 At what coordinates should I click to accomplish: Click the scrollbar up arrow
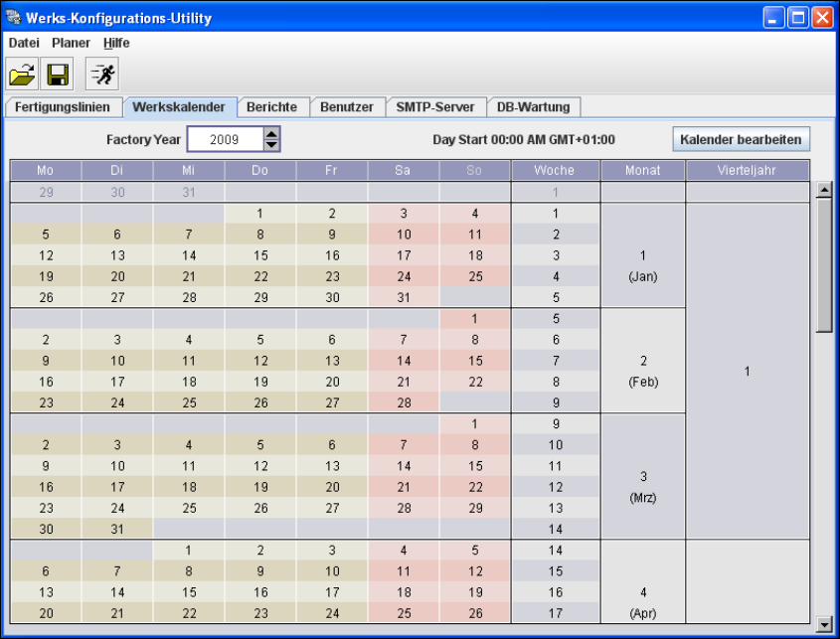(824, 190)
